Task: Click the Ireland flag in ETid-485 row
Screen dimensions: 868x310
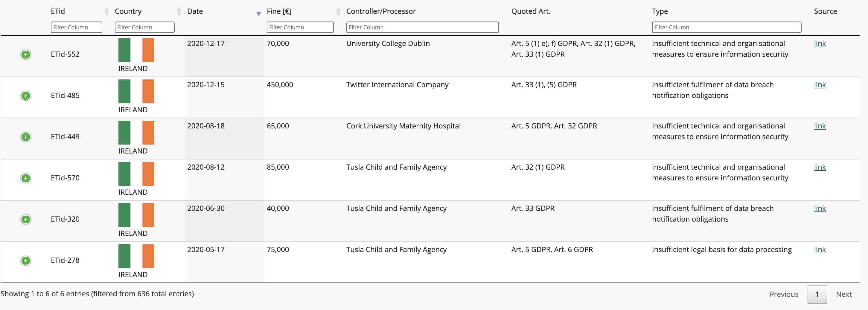Action: (136, 92)
